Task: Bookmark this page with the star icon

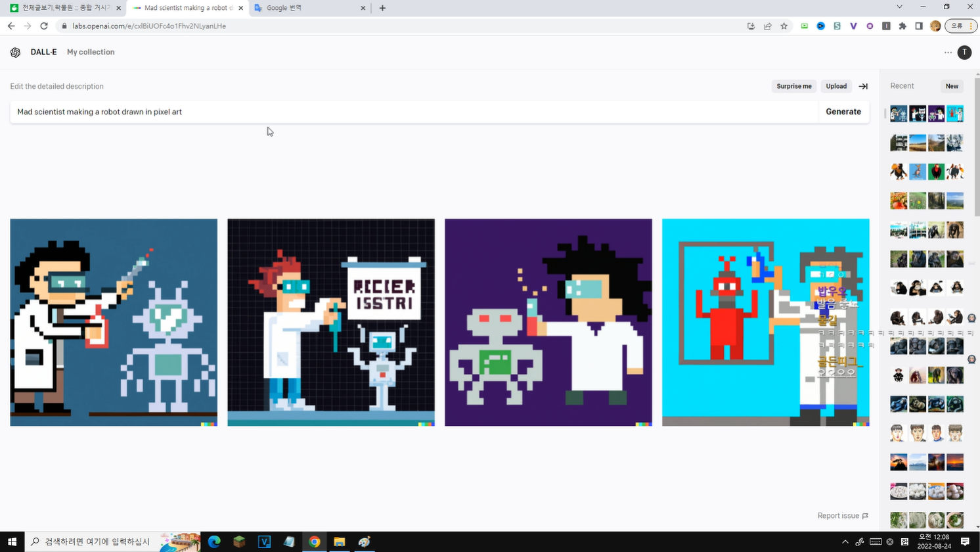Action: (x=784, y=26)
